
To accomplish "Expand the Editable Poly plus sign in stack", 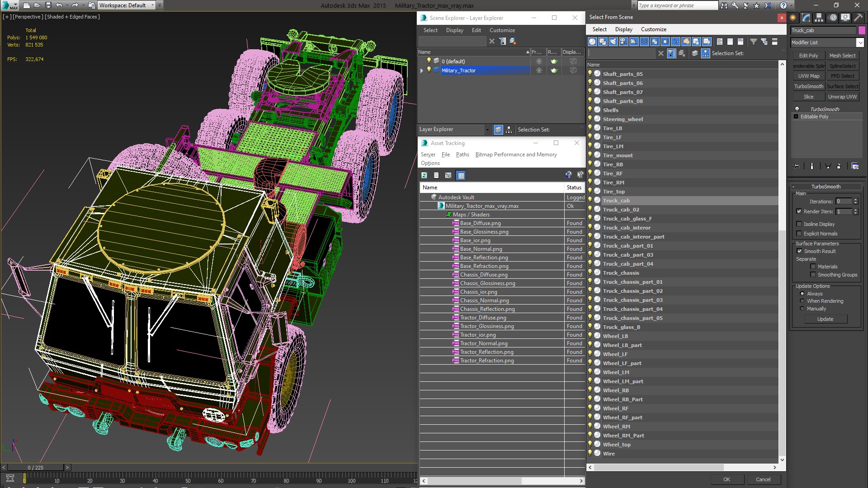I will point(796,117).
